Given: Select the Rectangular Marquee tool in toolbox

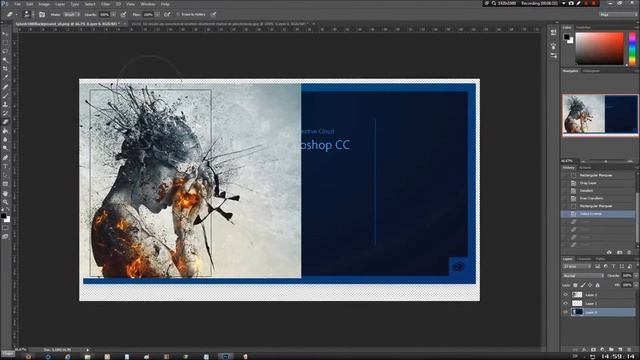Looking at the screenshot, I should [5, 42].
